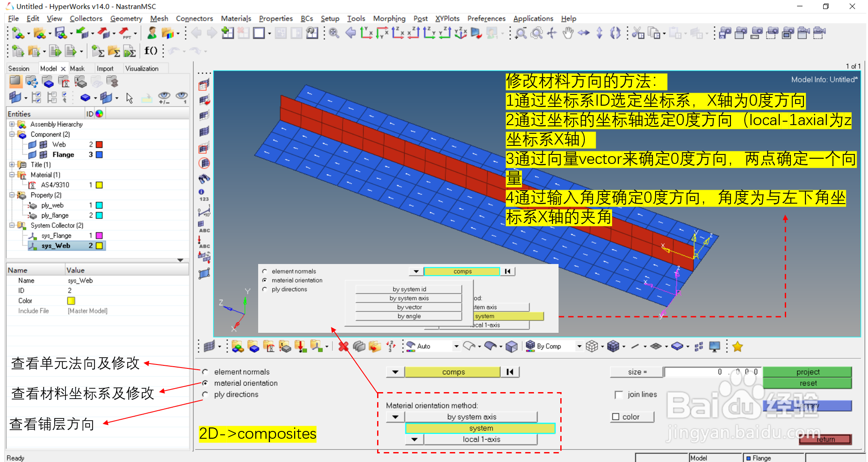Collapse the Component (2) tree node
This screenshot has width=868, height=462.
(12, 134)
